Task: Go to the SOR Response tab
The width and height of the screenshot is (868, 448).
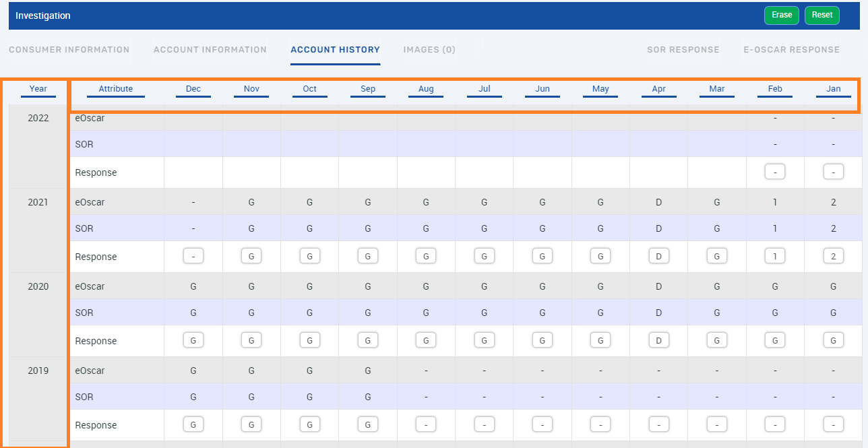Action: click(683, 50)
